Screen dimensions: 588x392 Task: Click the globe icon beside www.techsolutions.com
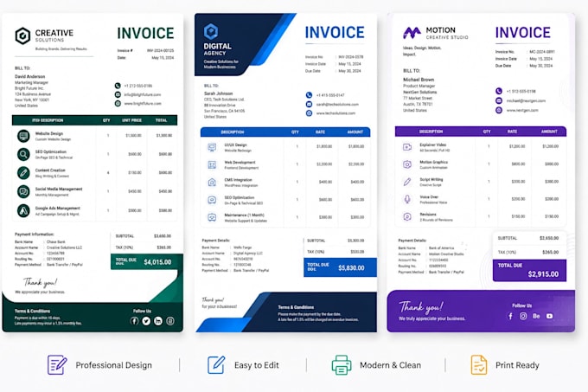pos(309,112)
